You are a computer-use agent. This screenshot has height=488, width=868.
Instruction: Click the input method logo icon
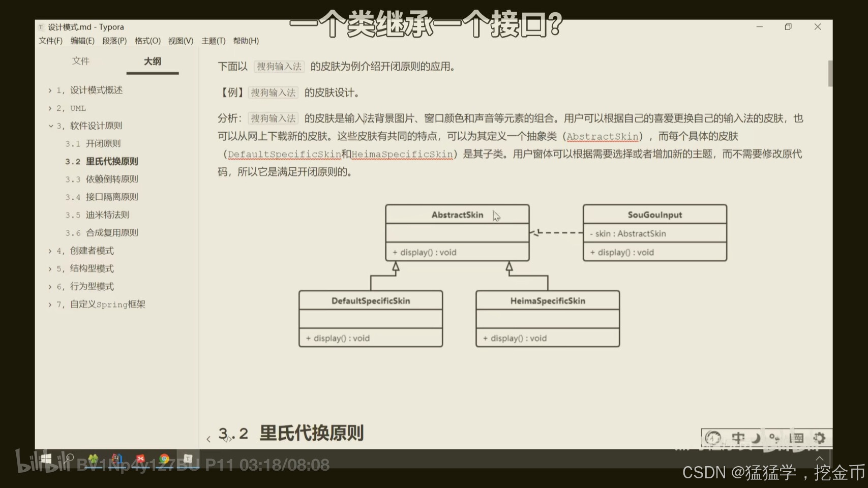[x=713, y=438]
